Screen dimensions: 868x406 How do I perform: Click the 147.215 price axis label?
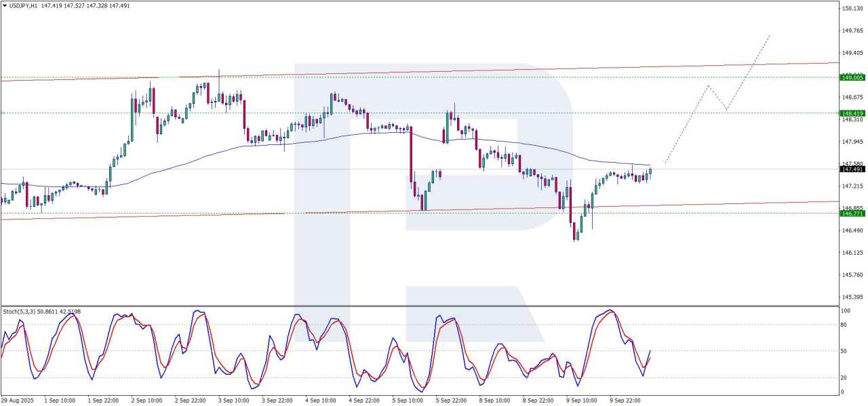pyautogui.click(x=852, y=186)
